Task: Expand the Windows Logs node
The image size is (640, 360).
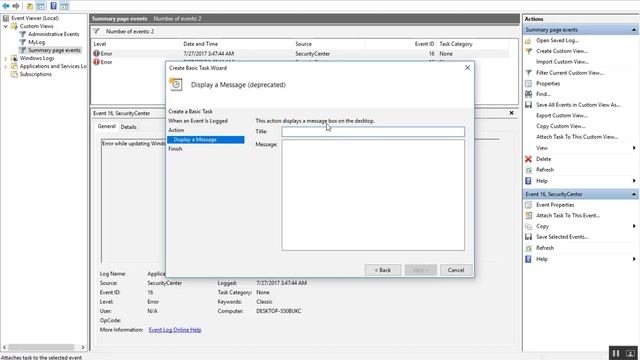Action: pyautogui.click(x=5, y=58)
